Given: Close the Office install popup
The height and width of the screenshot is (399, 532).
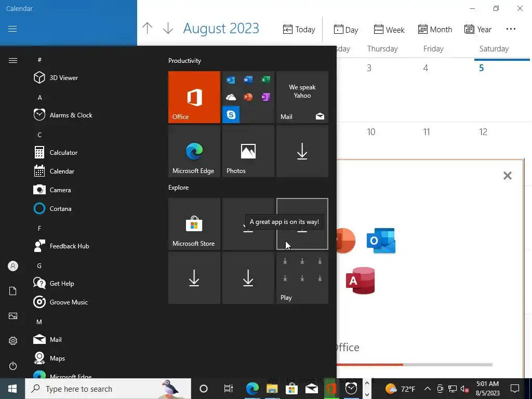Looking at the screenshot, I should tap(507, 176).
